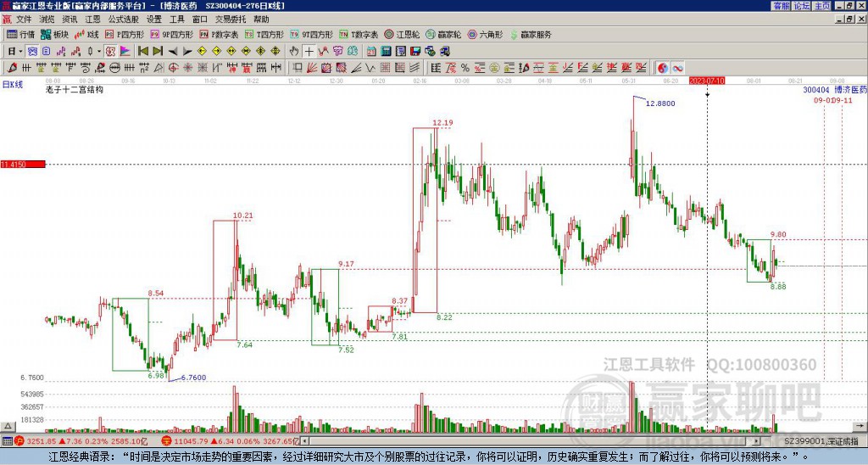868x465 pixels.
Task: Expand the candlestick chart type dropdown arrow
Action: (x=99, y=51)
